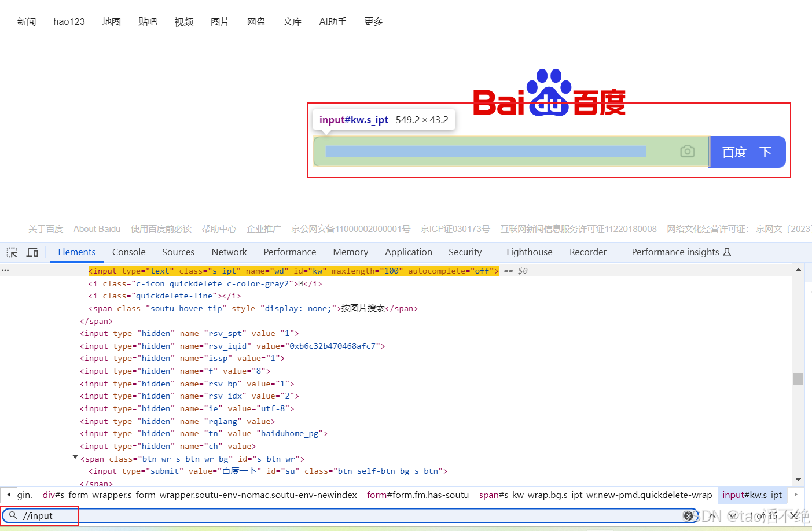Select breadcrumb form#form.fm.has-soutu

click(418, 495)
